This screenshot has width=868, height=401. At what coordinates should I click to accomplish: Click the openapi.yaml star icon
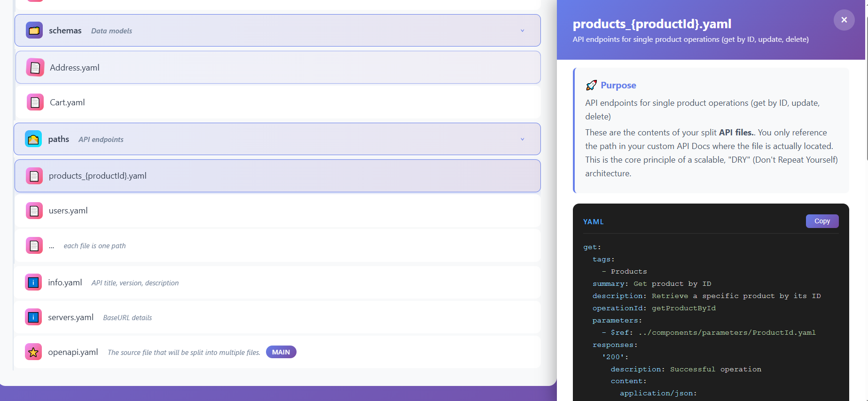[33, 352]
